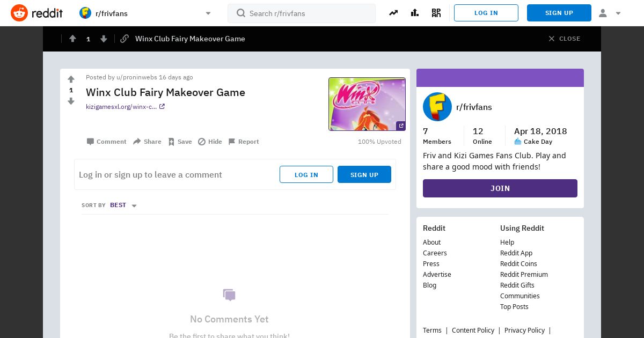Hide the Winx Club post

tap(210, 142)
